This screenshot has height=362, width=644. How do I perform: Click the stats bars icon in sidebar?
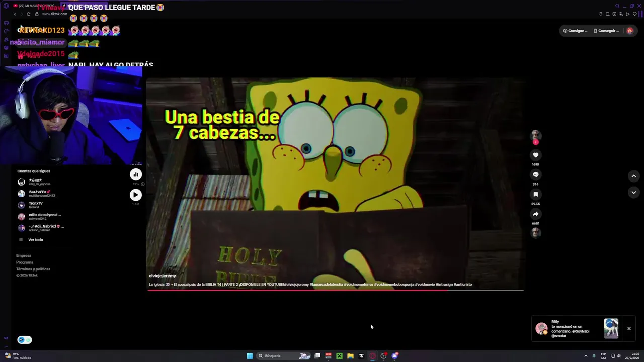click(136, 174)
